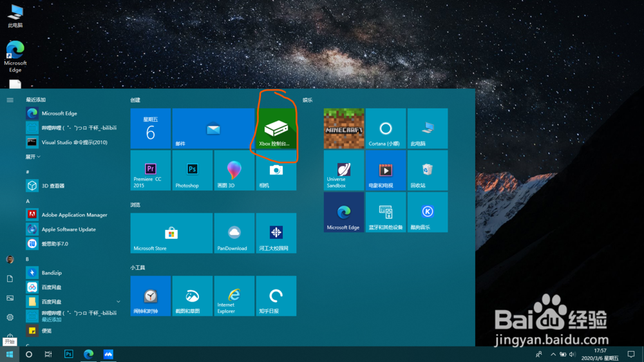The width and height of the screenshot is (644, 362).
Task: Open Bluetooth & other devices (蓝牙和其他设备) tile
Action: (386, 212)
